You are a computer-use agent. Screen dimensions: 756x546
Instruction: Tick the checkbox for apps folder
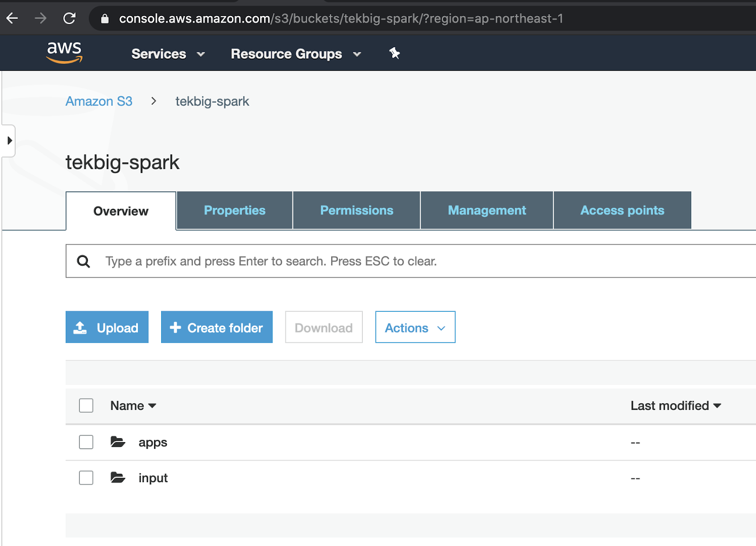point(86,442)
